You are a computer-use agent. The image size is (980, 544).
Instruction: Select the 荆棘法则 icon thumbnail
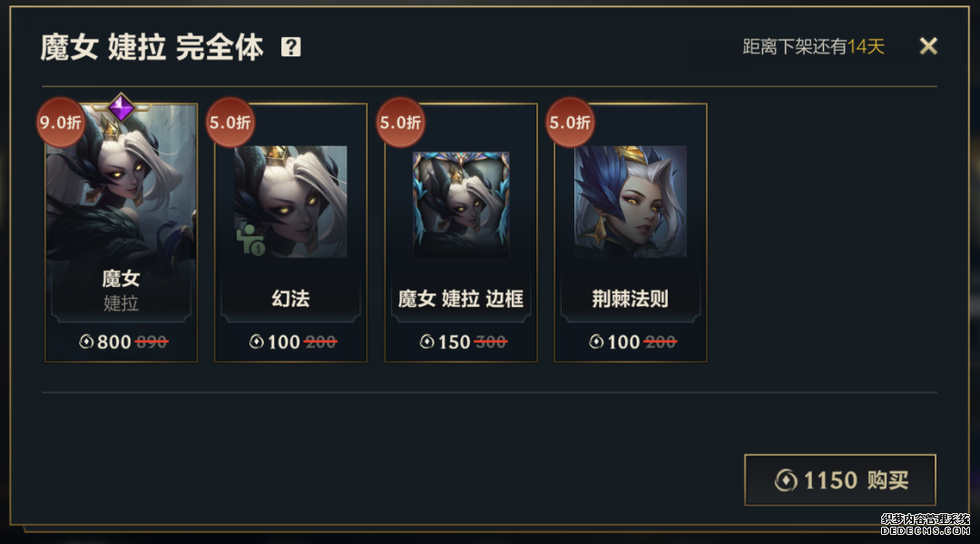pos(631,202)
